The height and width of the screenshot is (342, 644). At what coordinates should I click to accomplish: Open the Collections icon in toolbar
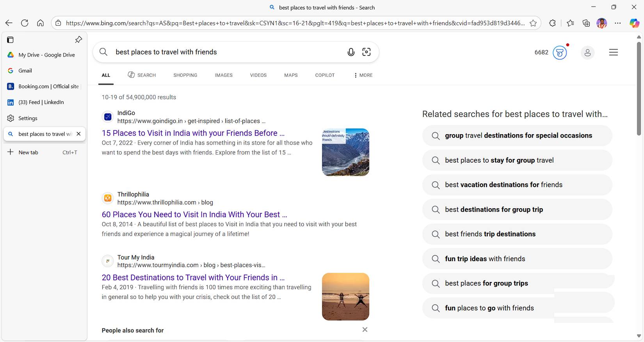pyautogui.click(x=586, y=23)
